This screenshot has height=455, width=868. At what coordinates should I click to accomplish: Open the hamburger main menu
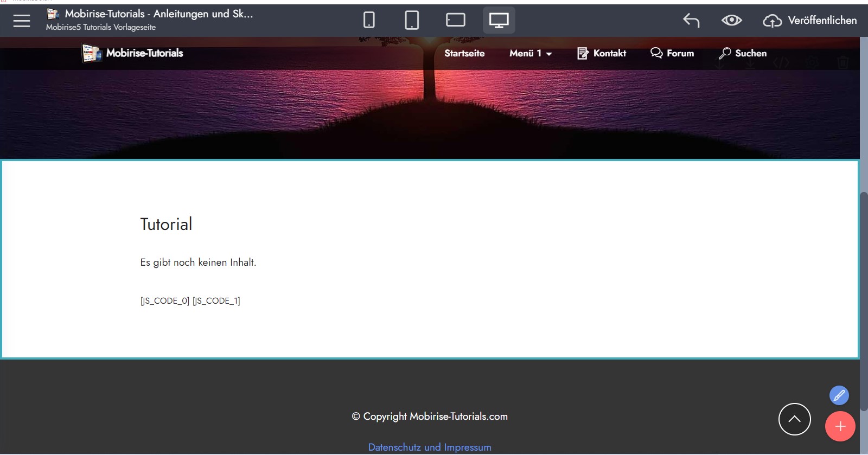tap(22, 21)
